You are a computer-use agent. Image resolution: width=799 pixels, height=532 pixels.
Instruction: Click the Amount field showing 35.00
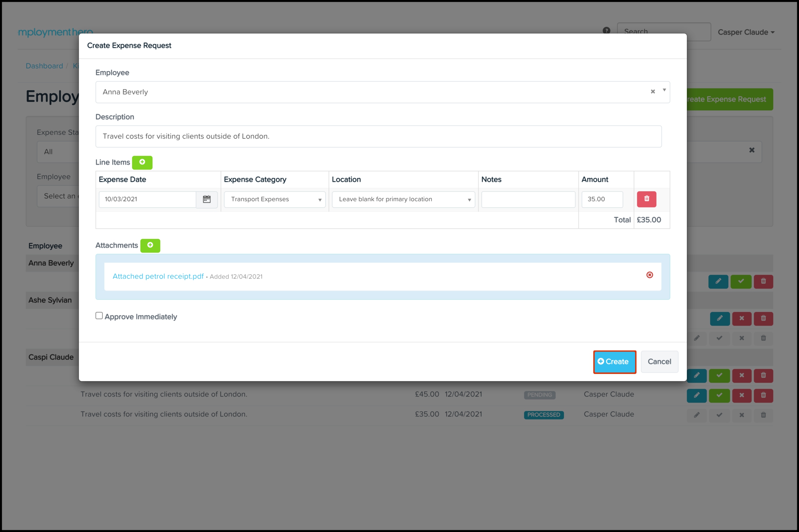(602, 200)
